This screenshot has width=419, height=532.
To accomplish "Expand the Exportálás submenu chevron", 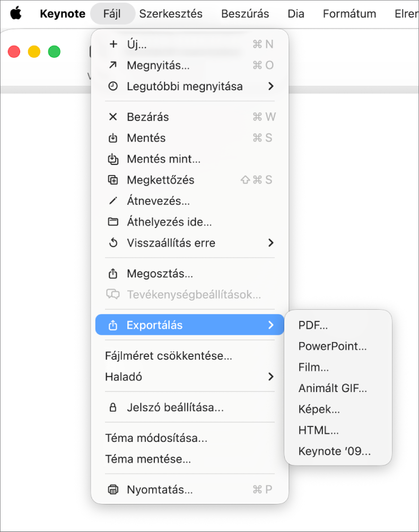I will click(270, 325).
